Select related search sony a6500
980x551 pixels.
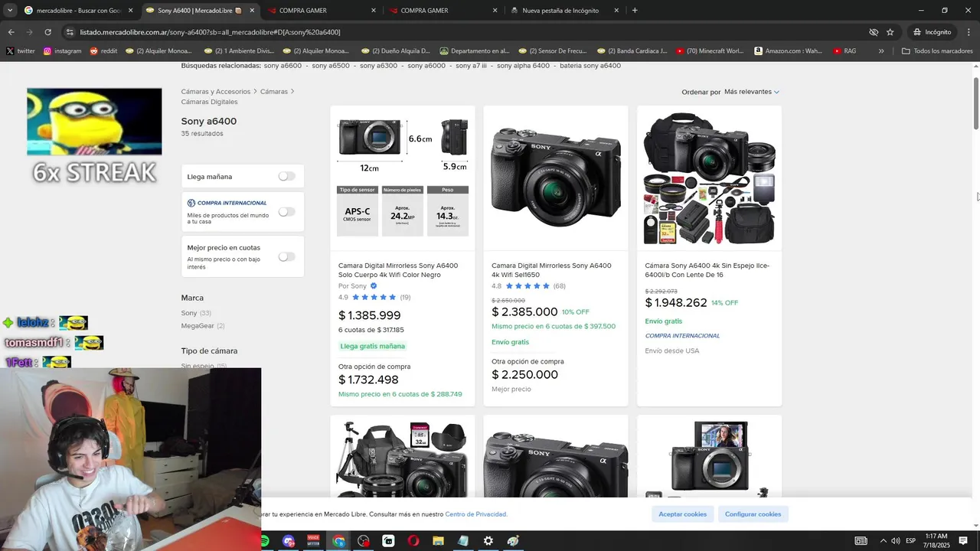click(331, 66)
